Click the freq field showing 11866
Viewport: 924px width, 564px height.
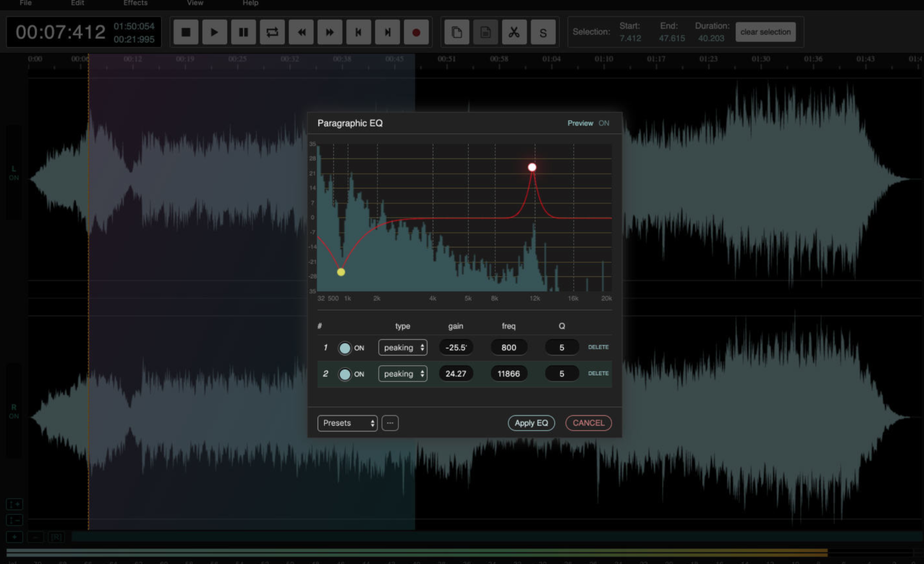[509, 373]
